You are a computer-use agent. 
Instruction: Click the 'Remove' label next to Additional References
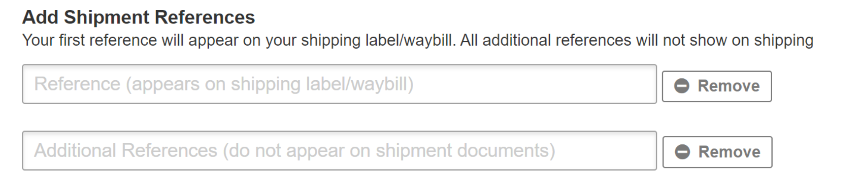[x=729, y=152]
